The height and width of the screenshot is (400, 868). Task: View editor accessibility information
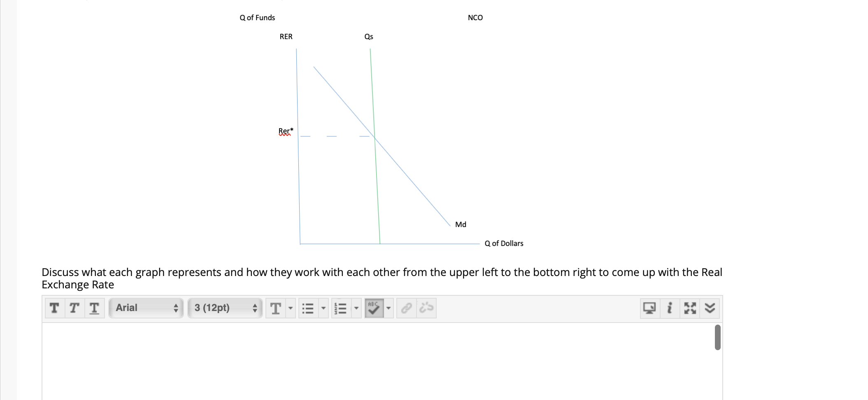[x=669, y=308]
